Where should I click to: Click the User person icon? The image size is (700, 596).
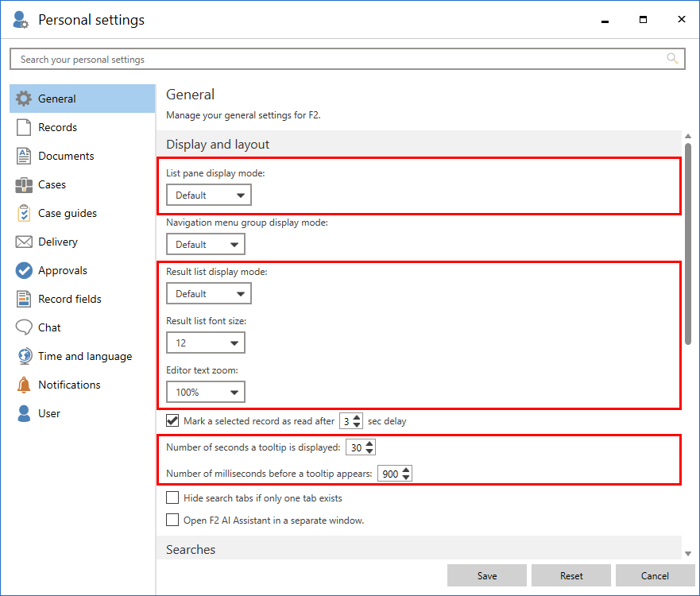click(x=24, y=413)
